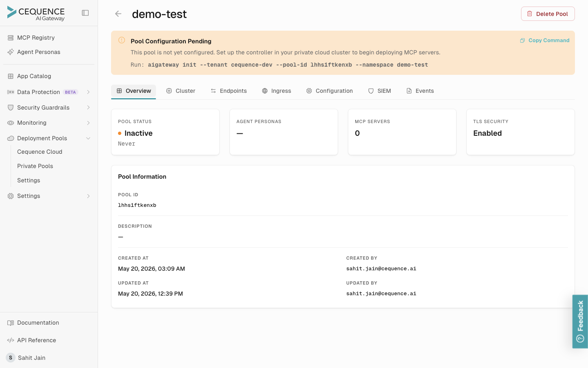This screenshot has height=368, width=588.
Task: Click Updated By email sahit.jain@cequence.ai
Action: pos(381,294)
